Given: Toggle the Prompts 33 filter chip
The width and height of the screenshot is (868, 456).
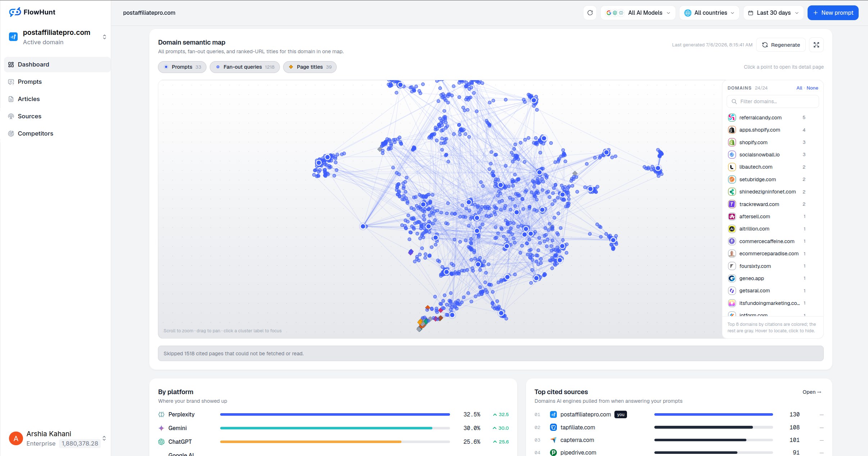Looking at the screenshot, I should [182, 67].
